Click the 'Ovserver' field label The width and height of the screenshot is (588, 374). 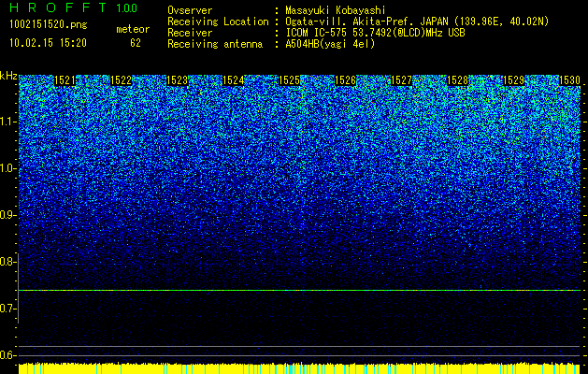pos(190,10)
